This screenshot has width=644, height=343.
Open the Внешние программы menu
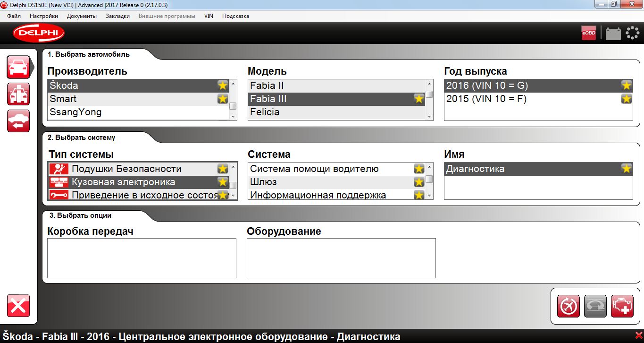pos(167,16)
